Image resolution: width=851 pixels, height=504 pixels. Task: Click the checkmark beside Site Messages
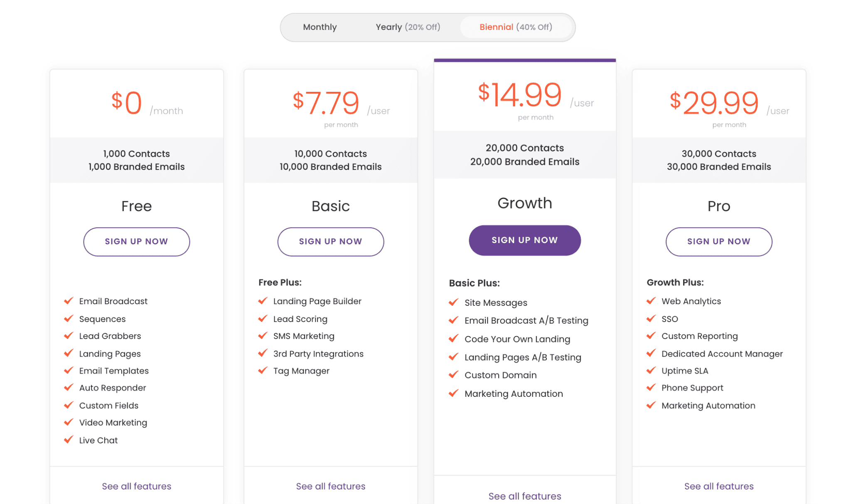pyautogui.click(x=454, y=302)
